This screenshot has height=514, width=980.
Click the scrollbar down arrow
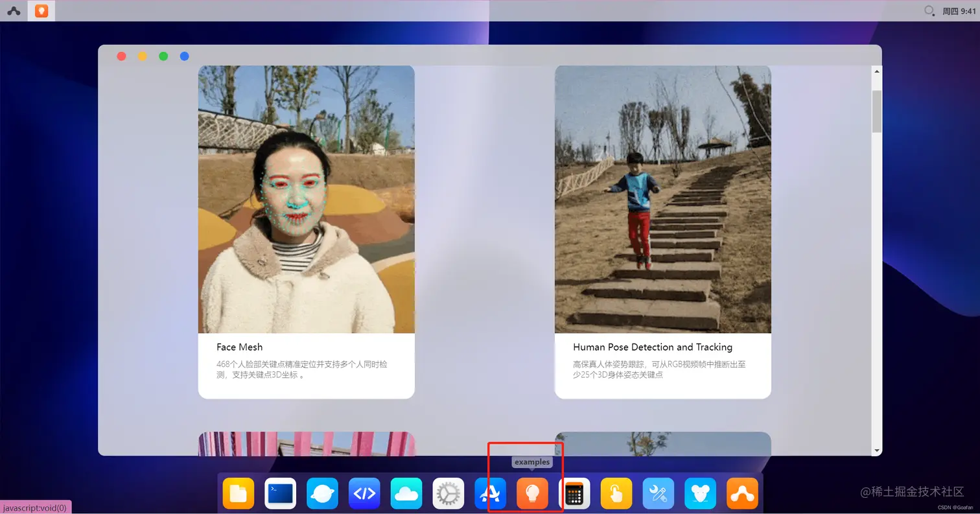[877, 450]
